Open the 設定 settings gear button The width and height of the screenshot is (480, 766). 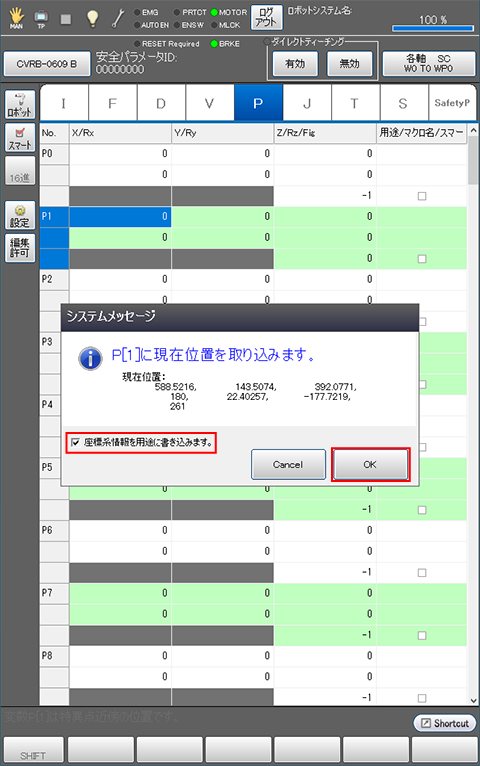click(x=20, y=215)
